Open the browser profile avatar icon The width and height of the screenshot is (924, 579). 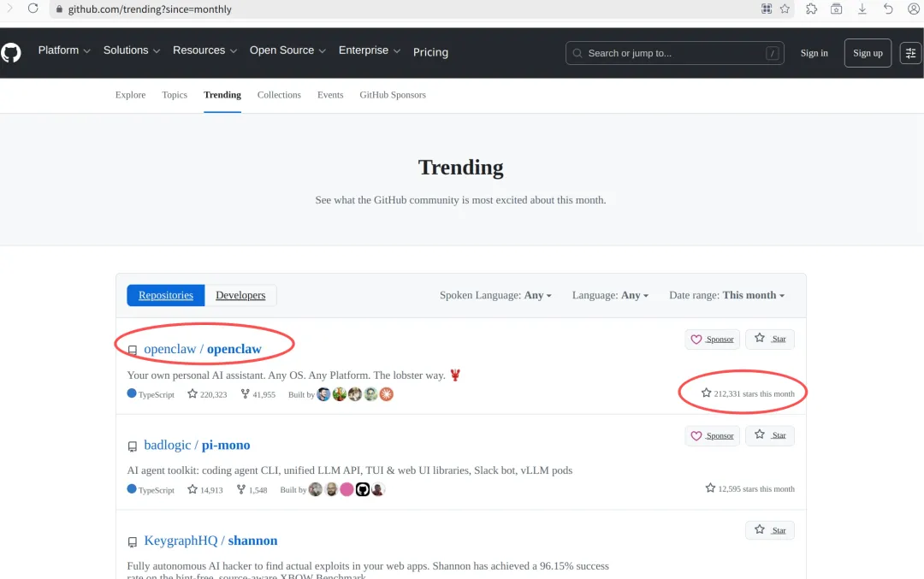[914, 9]
